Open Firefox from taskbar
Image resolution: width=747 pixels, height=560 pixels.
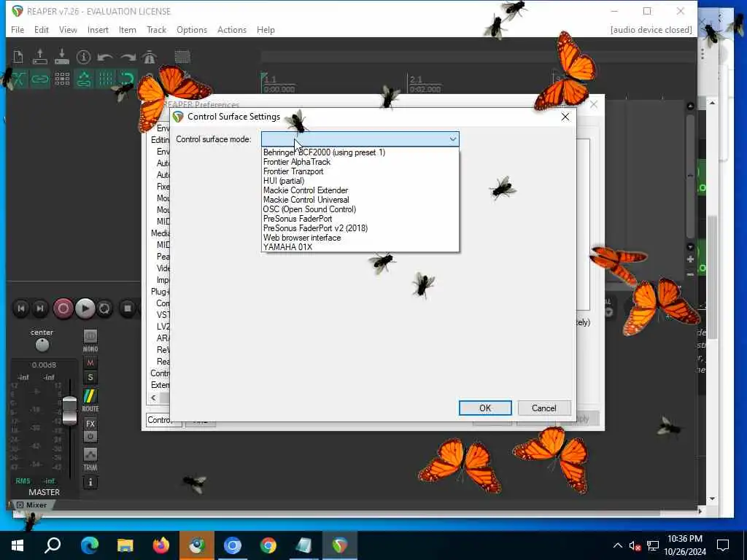point(160,545)
